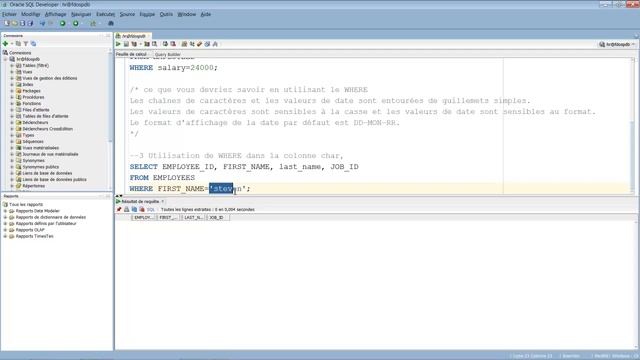The width and height of the screenshot is (640, 360).
Task: Expand the Fonctions node
Action: click(12, 104)
